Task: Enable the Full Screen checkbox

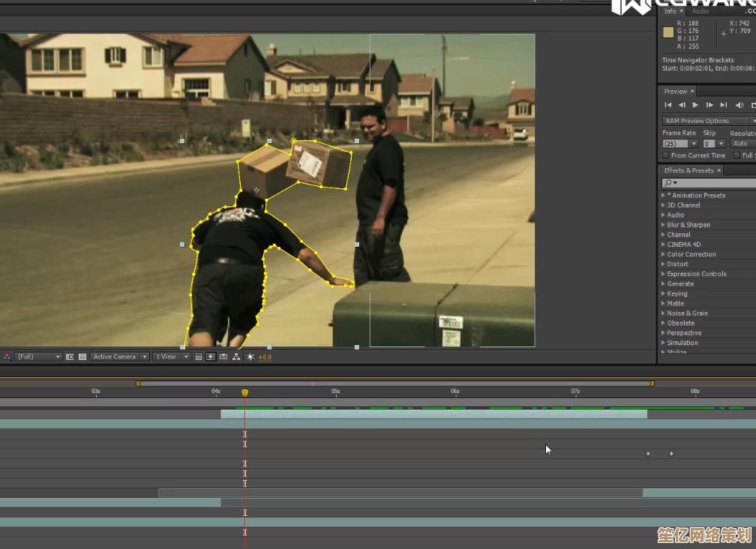Action: click(736, 155)
